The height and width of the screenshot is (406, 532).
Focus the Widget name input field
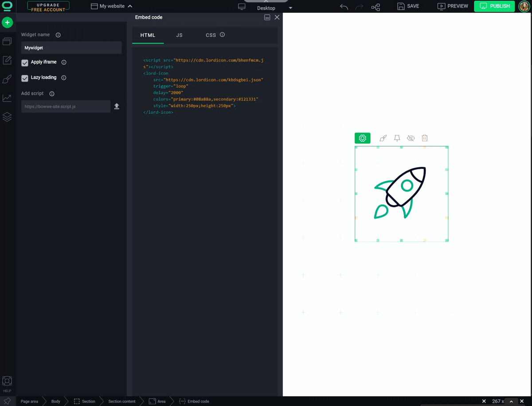71,48
